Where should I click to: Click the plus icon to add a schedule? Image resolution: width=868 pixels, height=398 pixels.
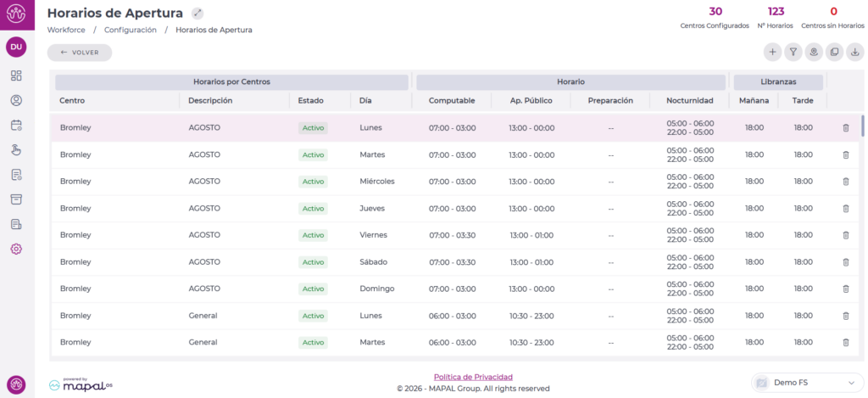[x=772, y=53]
